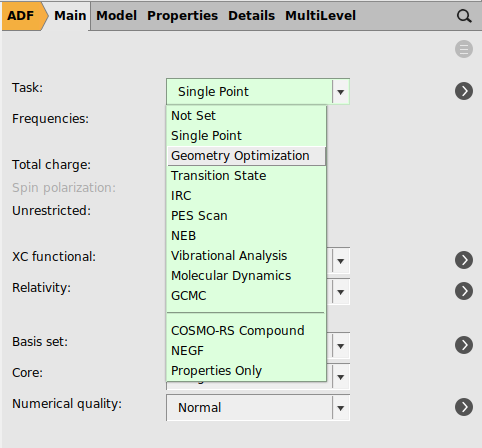482x448 pixels.
Task: Open the Core dropdown arrow
Action: click(x=340, y=377)
